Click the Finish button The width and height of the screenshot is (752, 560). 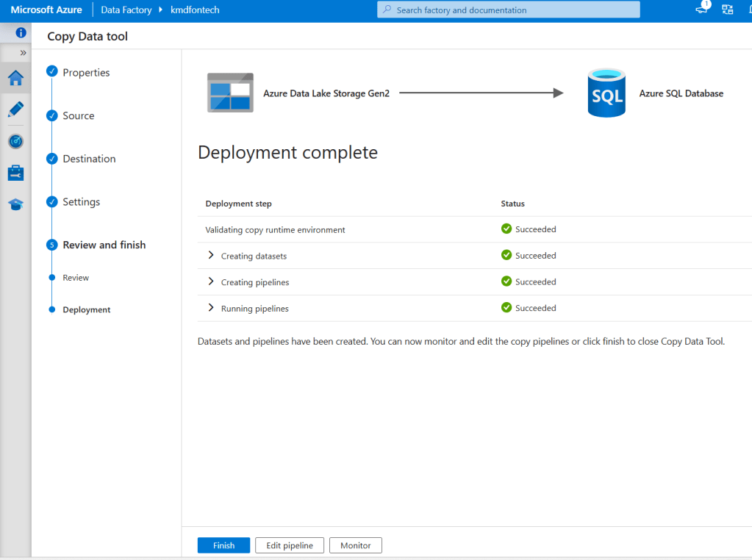coord(223,545)
